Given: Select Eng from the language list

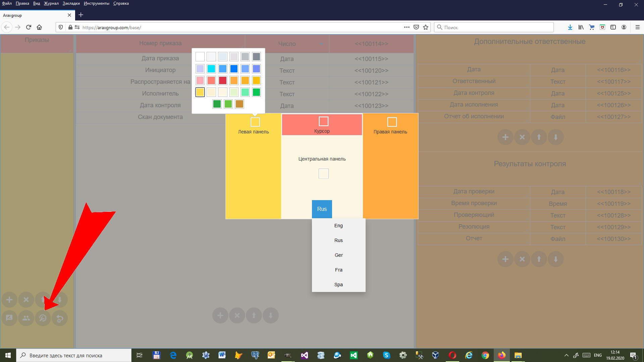Looking at the screenshot, I should pos(338,226).
